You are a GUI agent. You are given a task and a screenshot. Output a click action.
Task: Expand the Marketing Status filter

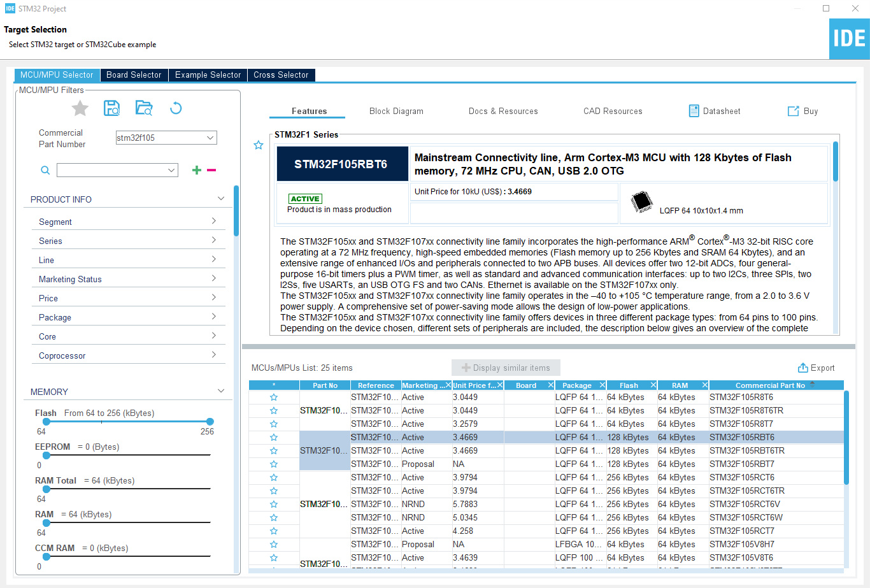pyautogui.click(x=214, y=278)
